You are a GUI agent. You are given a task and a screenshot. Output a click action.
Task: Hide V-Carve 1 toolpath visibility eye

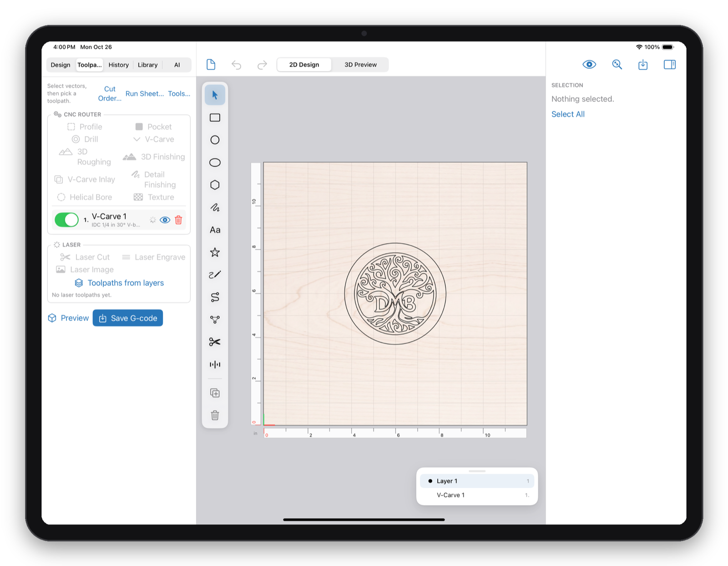pyautogui.click(x=165, y=220)
